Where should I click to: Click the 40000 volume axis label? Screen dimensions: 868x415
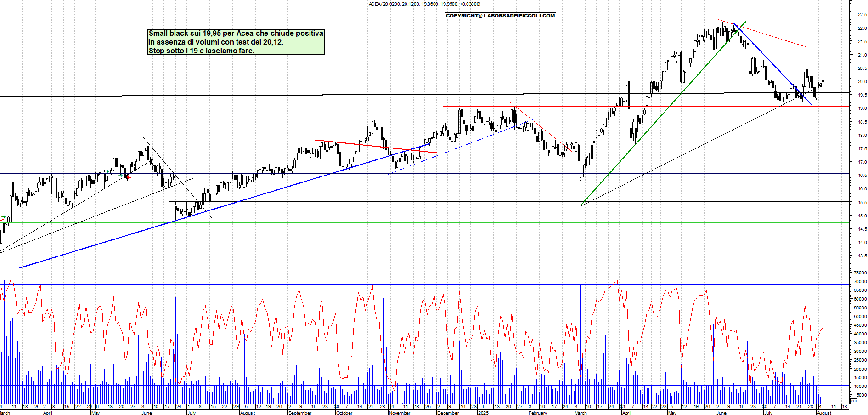click(x=860, y=334)
